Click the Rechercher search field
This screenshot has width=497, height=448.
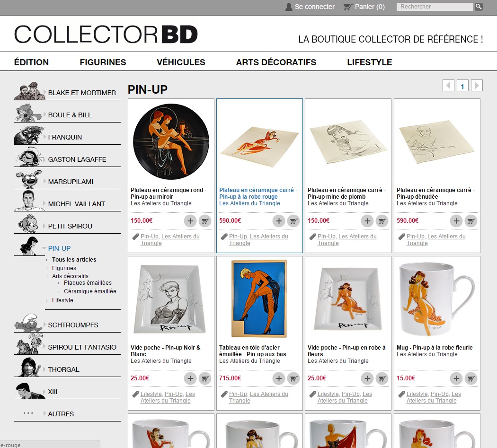[435, 7]
